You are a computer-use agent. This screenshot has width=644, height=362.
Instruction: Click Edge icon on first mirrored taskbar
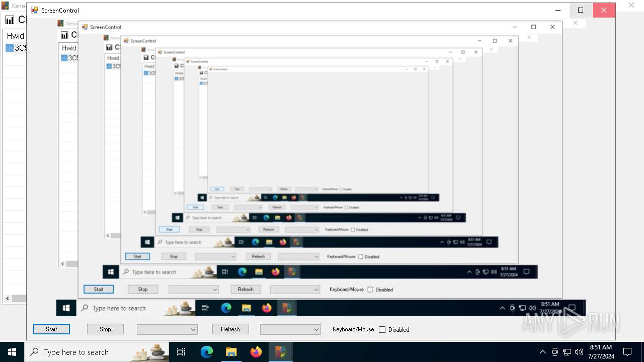coord(226,308)
